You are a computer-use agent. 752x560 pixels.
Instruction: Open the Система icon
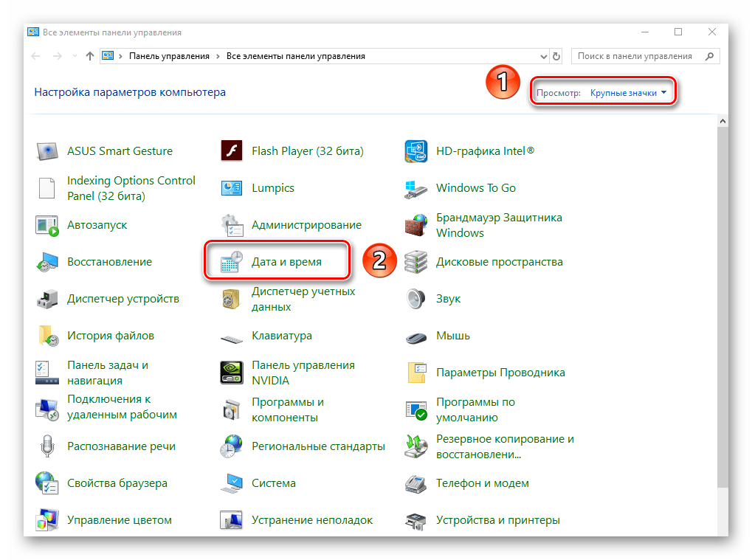(x=232, y=483)
